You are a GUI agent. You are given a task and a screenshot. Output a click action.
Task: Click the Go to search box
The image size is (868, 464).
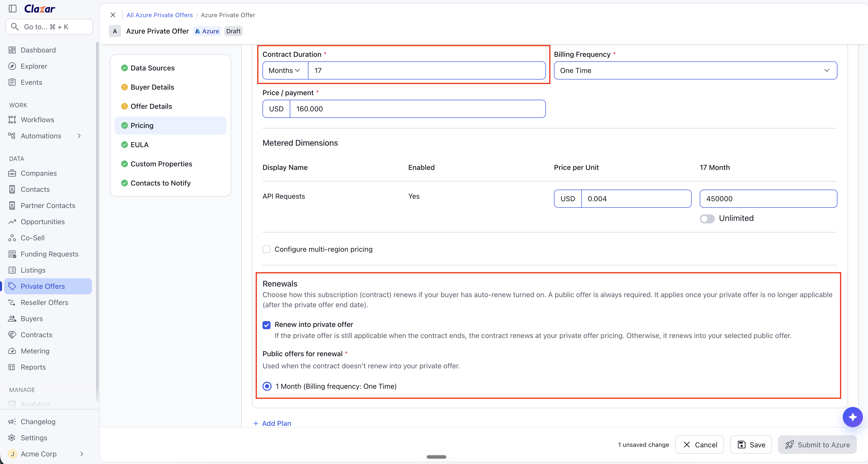[x=49, y=27]
